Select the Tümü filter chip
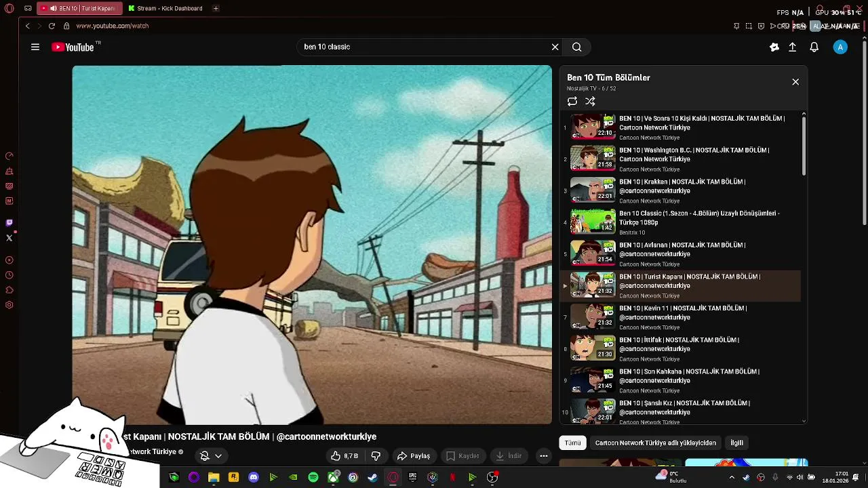Viewport: 868px width, 488px height. (573, 443)
